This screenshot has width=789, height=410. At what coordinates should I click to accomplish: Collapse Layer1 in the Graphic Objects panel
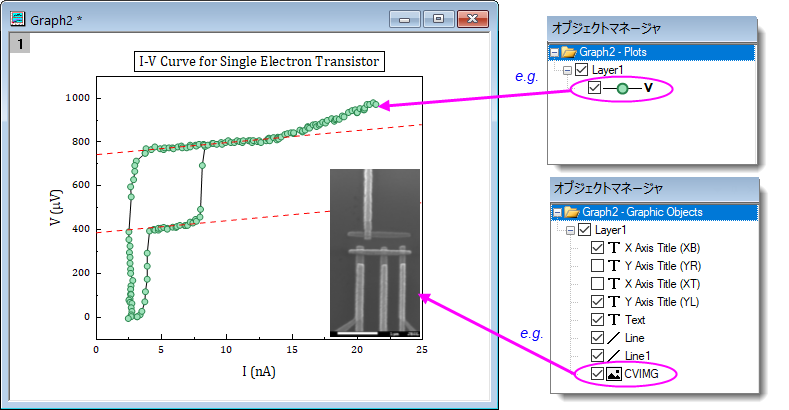click(570, 230)
